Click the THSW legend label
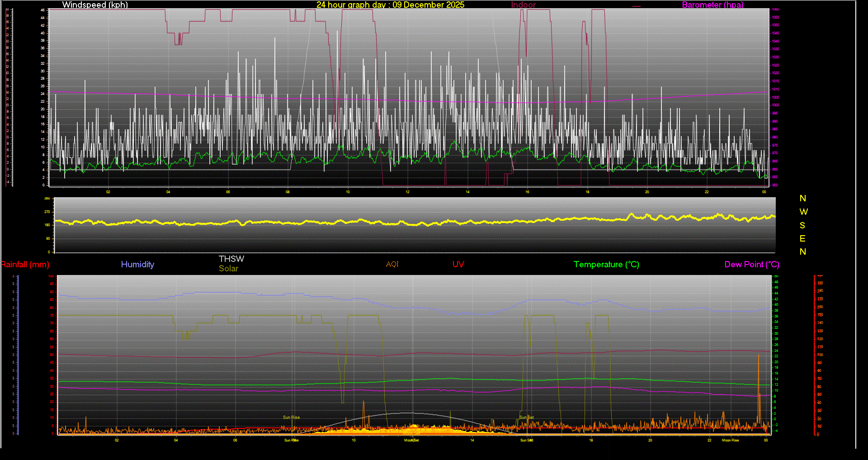This screenshot has height=460, width=868. pos(231,259)
